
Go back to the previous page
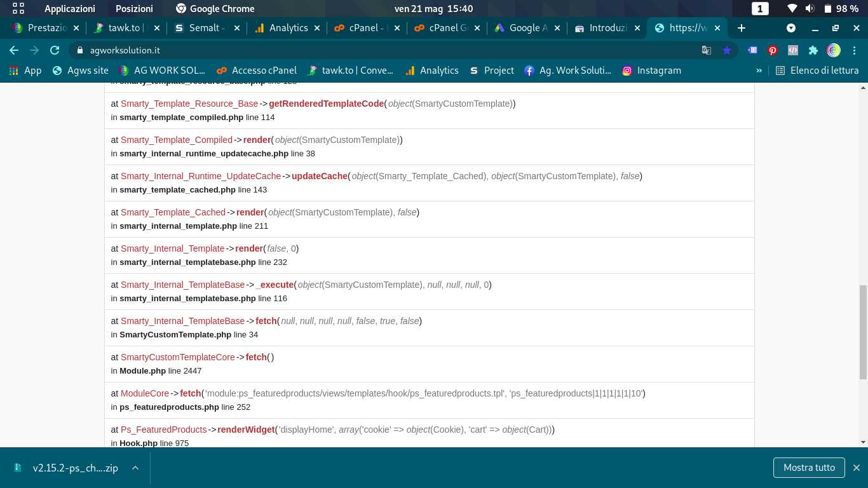tap(14, 50)
